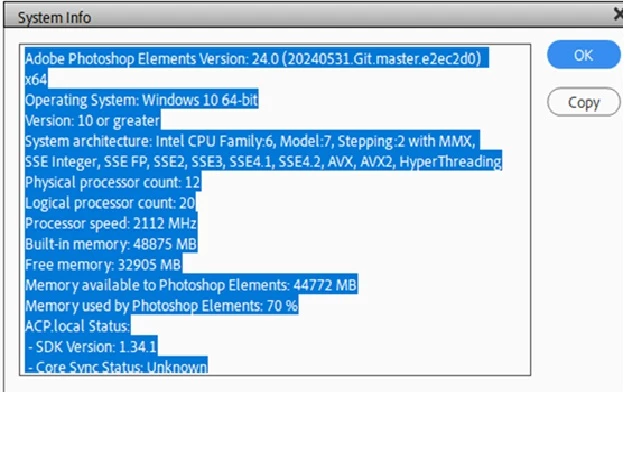Click '- Core Sync Status: Unknown' line

pyautogui.click(x=116, y=366)
